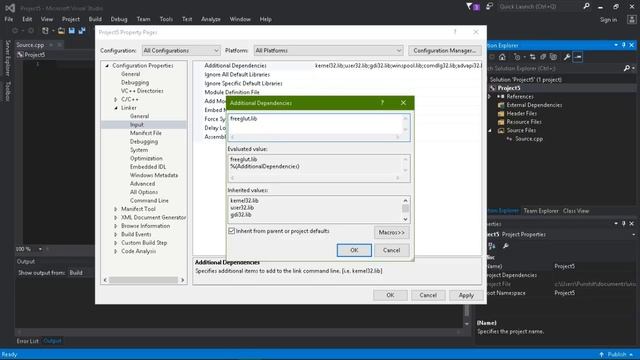
Task: Switch to the Team Explorer tab
Action: [x=541, y=211]
